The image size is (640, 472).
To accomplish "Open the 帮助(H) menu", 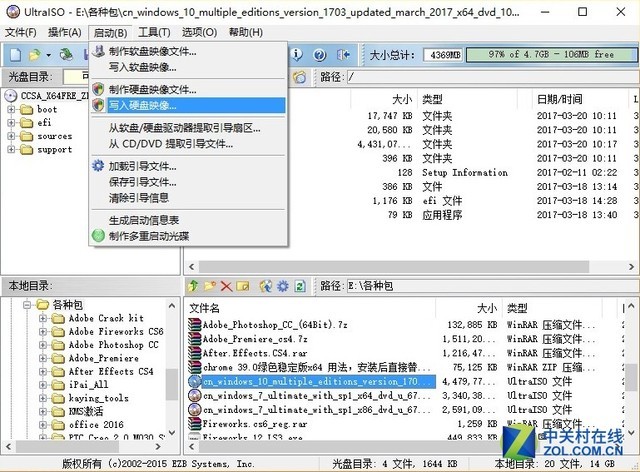I will [246, 32].
